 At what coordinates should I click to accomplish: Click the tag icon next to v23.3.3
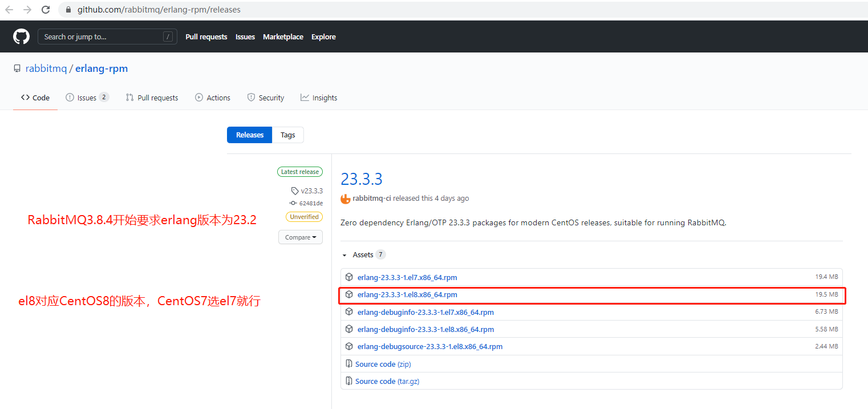click(295, 191)
